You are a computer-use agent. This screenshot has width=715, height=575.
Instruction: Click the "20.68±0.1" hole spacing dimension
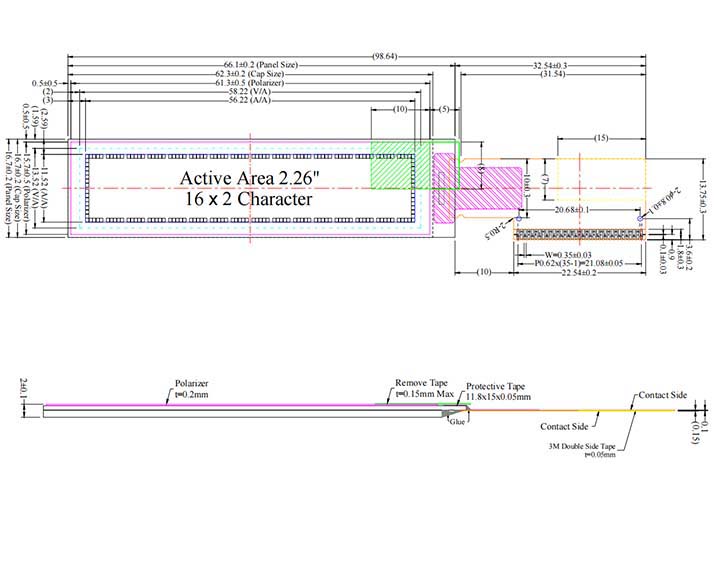[x=572, y=209]
